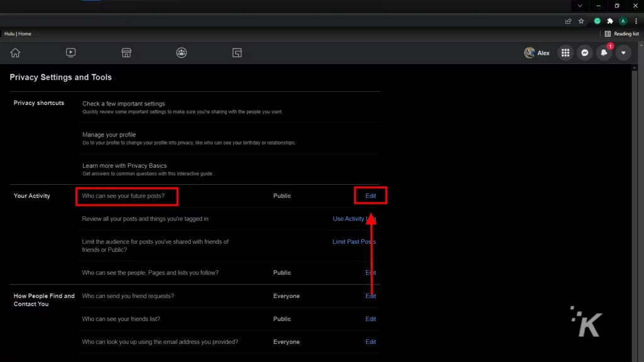Click the 'Privacy Settings and Tools' heading
This screenshot has height=362, width=644.
click(x=60, y=77)
